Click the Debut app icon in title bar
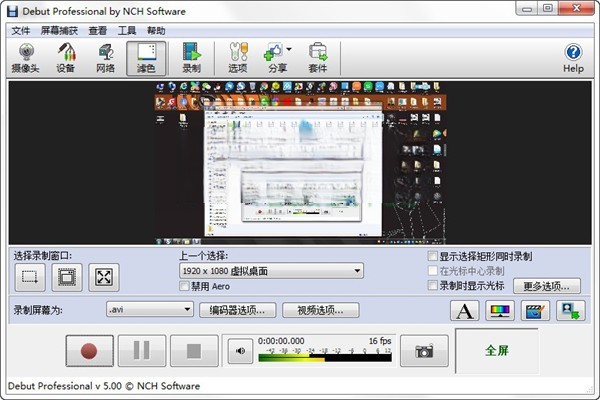600x400 pixels. click(x=13, y=11)
